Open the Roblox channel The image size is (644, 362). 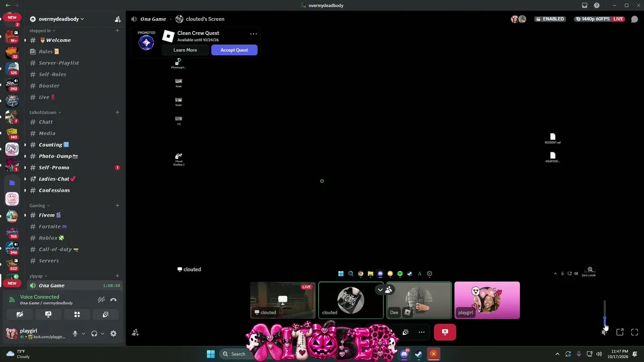74,238
